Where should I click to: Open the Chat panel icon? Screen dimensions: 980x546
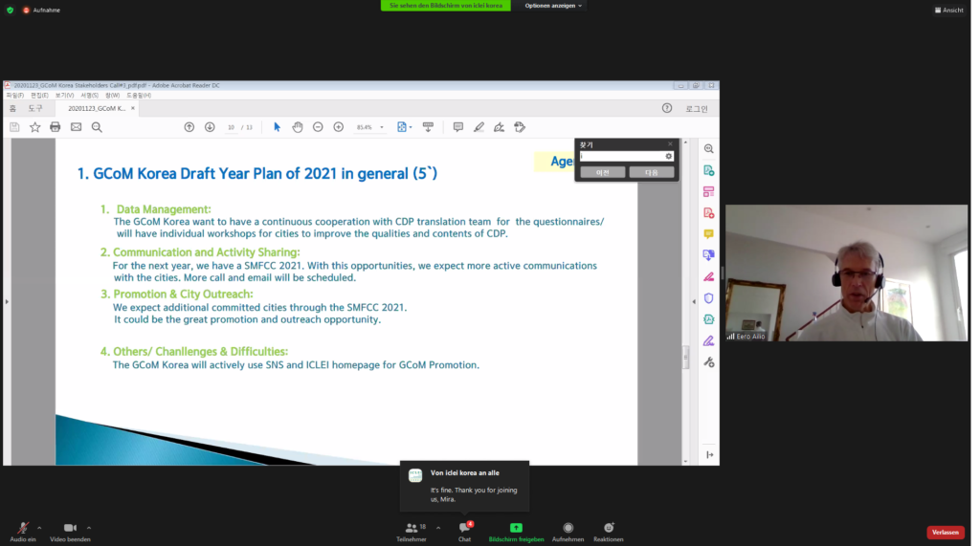click(464, 530)
